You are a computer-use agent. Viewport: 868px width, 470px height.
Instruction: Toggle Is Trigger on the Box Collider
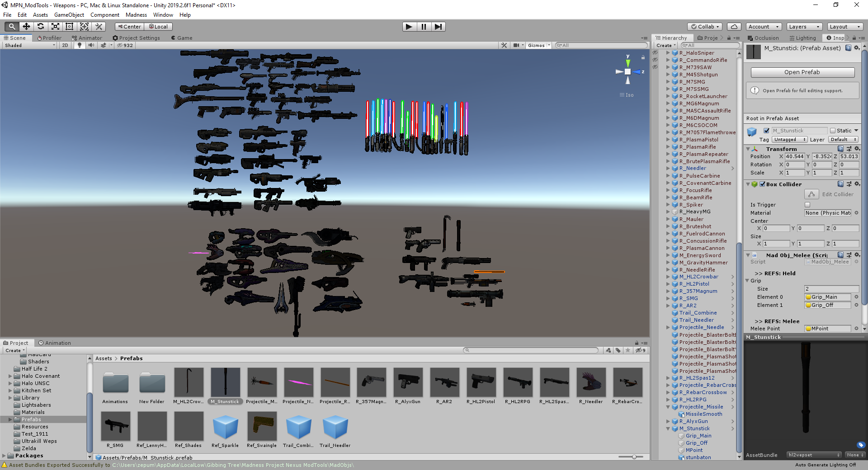(808, 204)
